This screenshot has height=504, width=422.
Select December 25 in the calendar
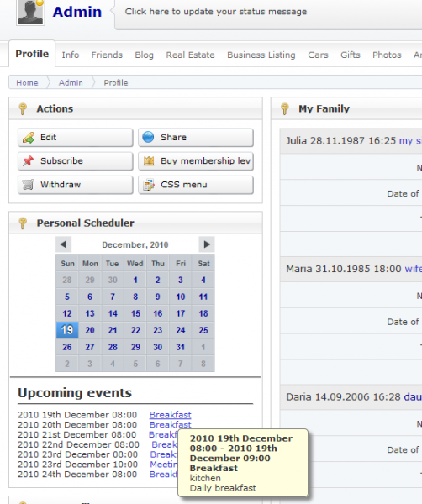click(x=203, y=330)
